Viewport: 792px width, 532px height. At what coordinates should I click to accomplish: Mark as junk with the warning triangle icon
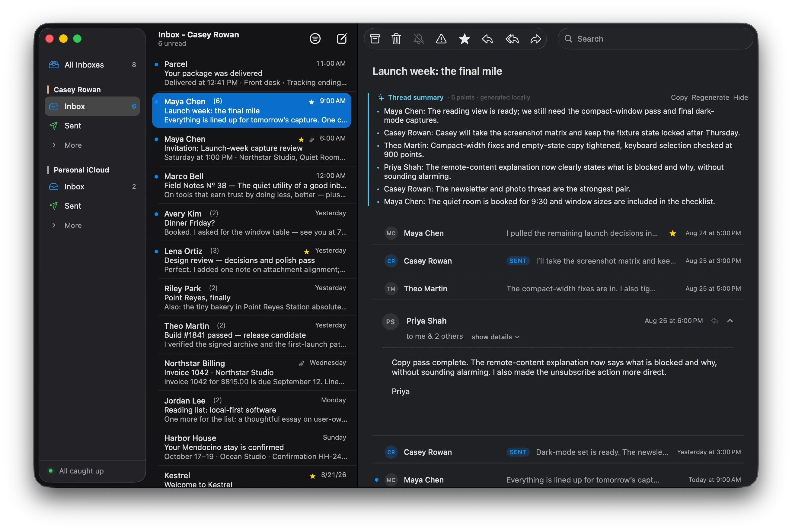point(441,39)
